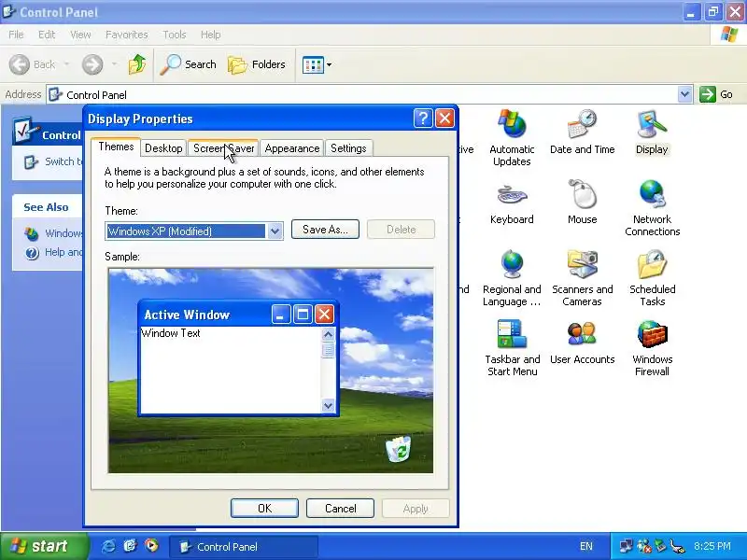747x560 pixels.
Task: Open the Automatic Updates icon
Action: (x=512, y=137)
